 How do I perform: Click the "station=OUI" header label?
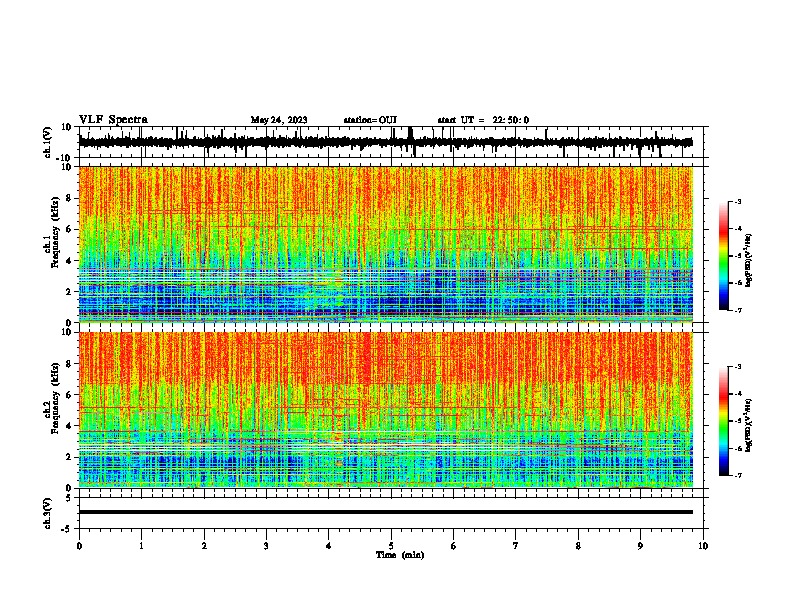[x=370, y=120]
